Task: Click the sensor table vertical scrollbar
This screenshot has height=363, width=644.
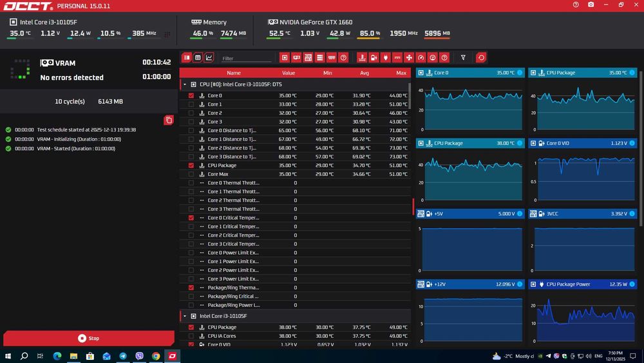Action: click(410, 96)
